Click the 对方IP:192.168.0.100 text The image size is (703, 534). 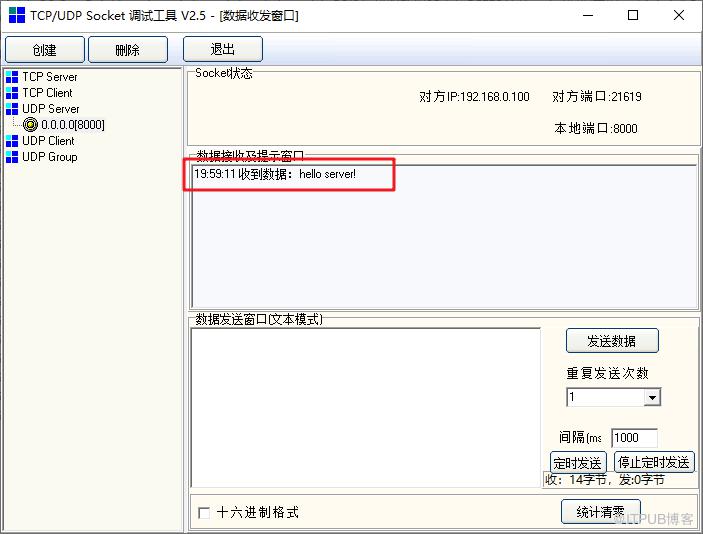(474, 96)
